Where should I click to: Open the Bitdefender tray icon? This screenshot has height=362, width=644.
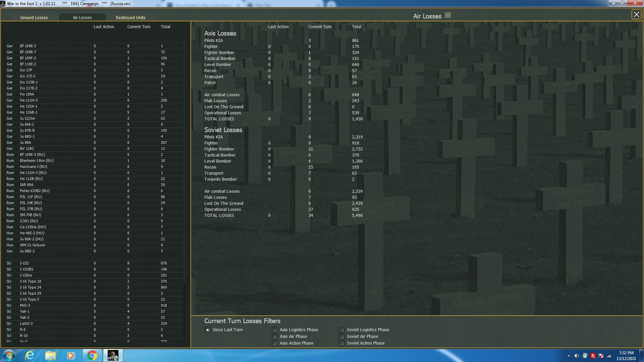coord(593,356)
